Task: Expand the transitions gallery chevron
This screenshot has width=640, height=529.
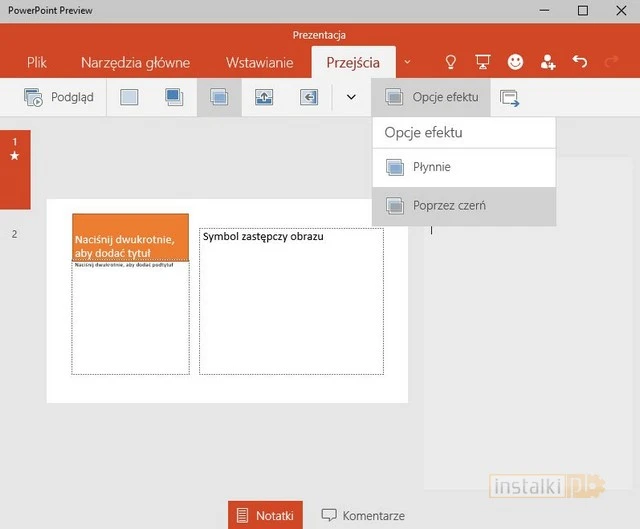Action: coord(351,97)
